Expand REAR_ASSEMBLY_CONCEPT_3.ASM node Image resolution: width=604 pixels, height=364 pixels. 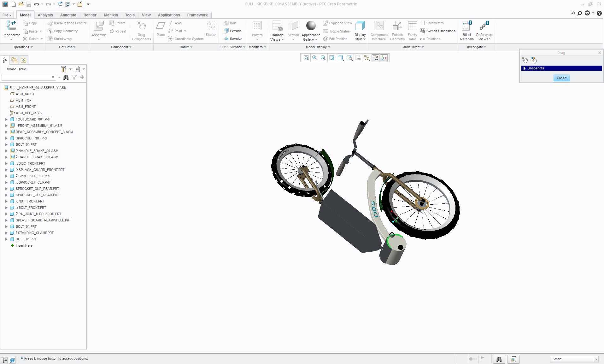coord(6,132)
